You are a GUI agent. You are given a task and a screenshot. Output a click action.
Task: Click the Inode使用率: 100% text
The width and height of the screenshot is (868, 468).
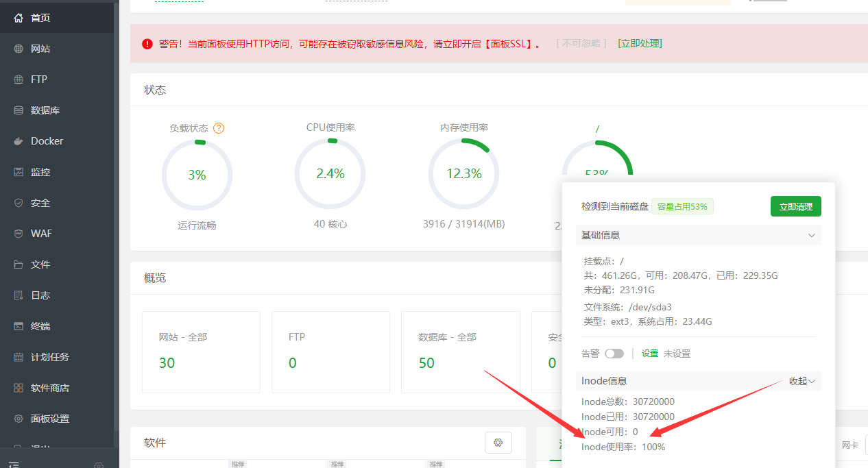coord(623,447)
